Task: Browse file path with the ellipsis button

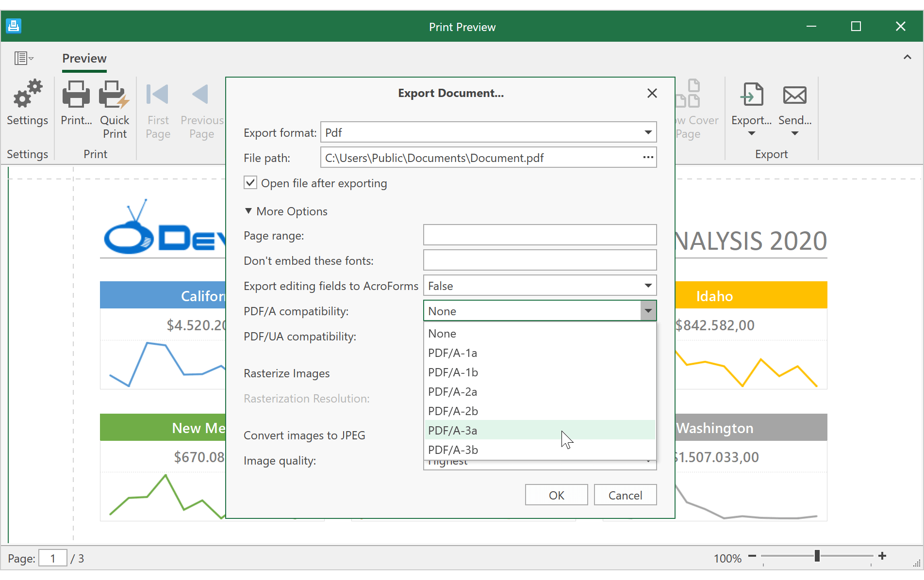Action: (x=647, y=157)
